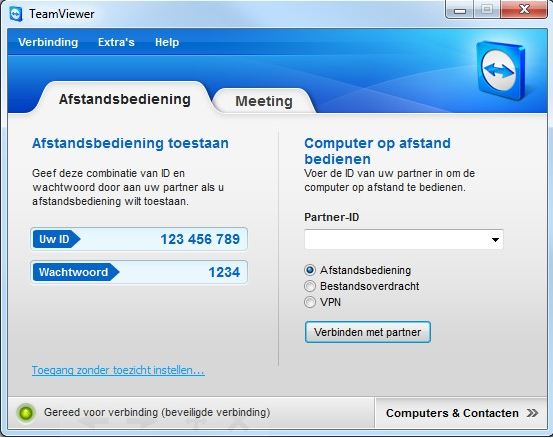Click the Uw ID value 123 456 789
This screenshot has width=553, height=438.
point(200,239)
